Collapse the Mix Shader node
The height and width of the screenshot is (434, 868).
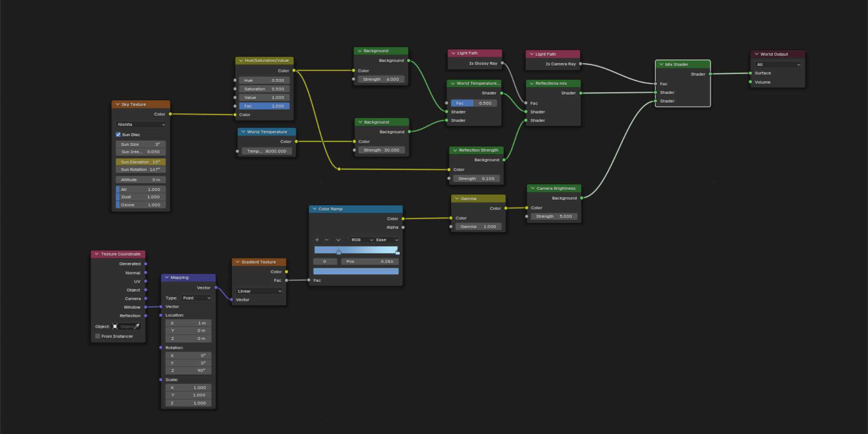(x=661, y=65)
